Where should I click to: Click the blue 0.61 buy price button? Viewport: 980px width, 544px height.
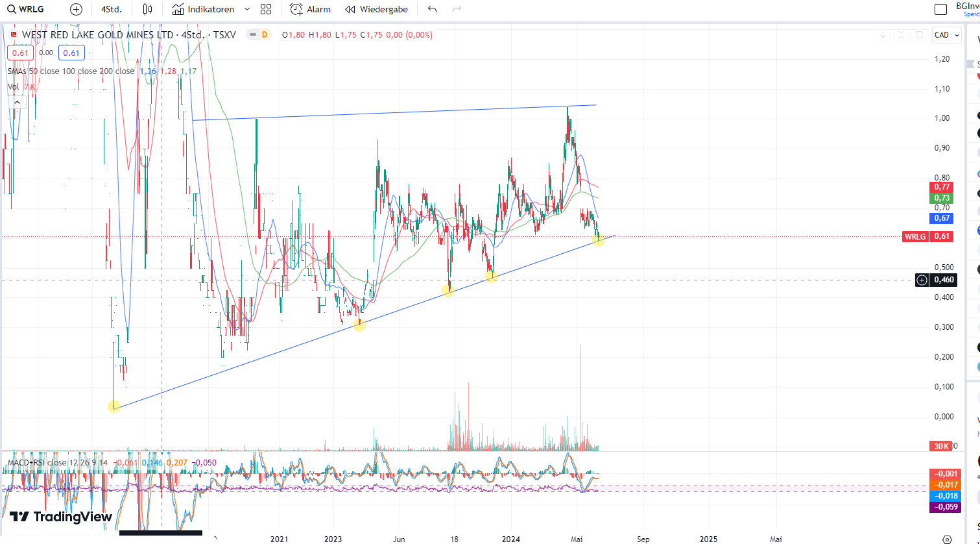71,53
